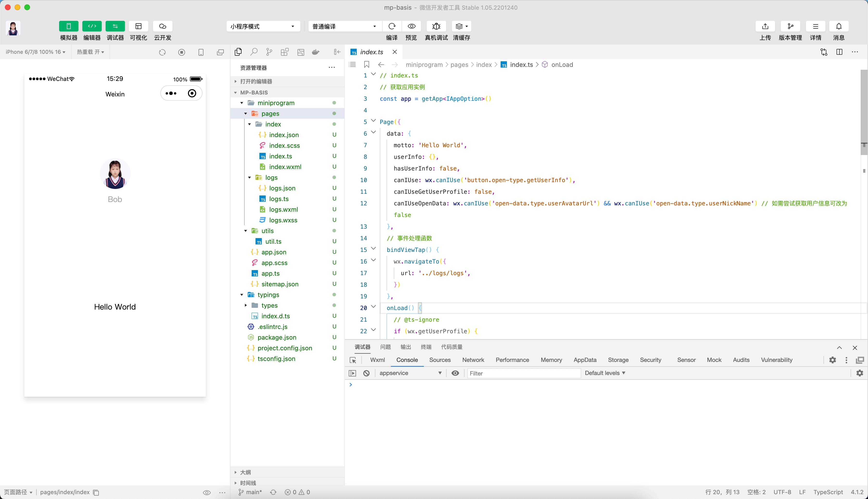
Task: Open the Wxml devtools tab
Action: pos(378,360)
